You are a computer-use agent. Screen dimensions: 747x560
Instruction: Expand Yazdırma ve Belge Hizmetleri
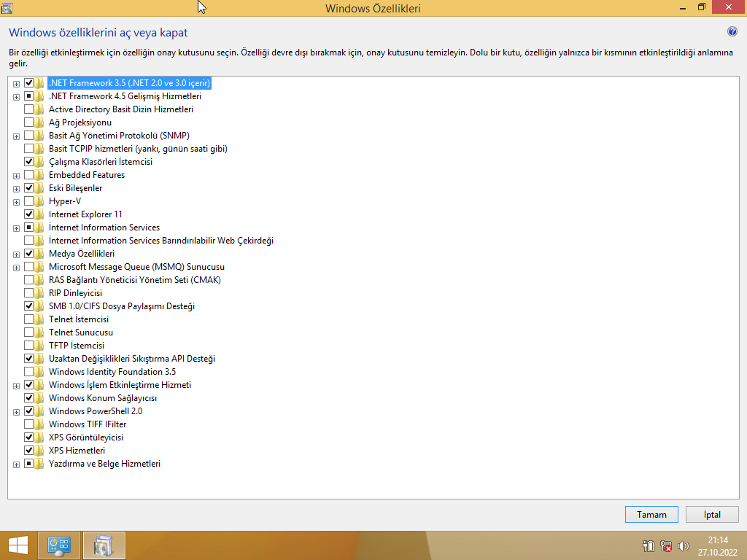(16, 464)
